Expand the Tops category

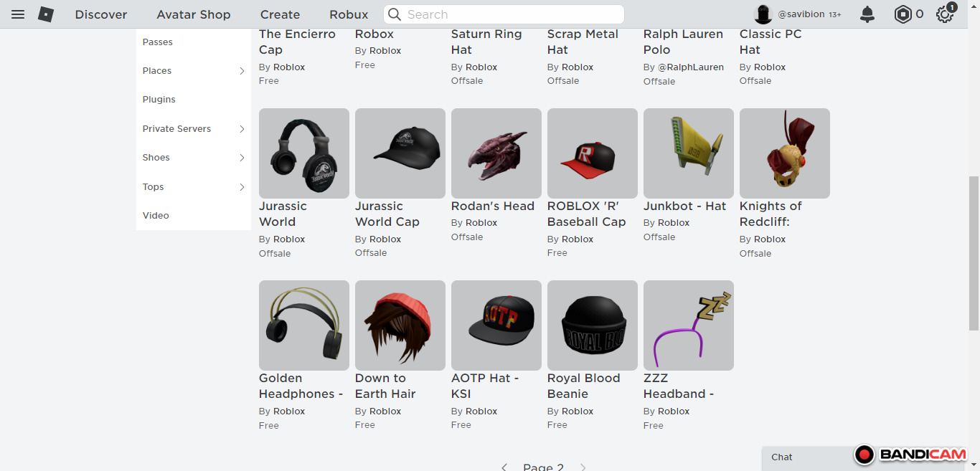pyautogui.click(x=242, y=187)
